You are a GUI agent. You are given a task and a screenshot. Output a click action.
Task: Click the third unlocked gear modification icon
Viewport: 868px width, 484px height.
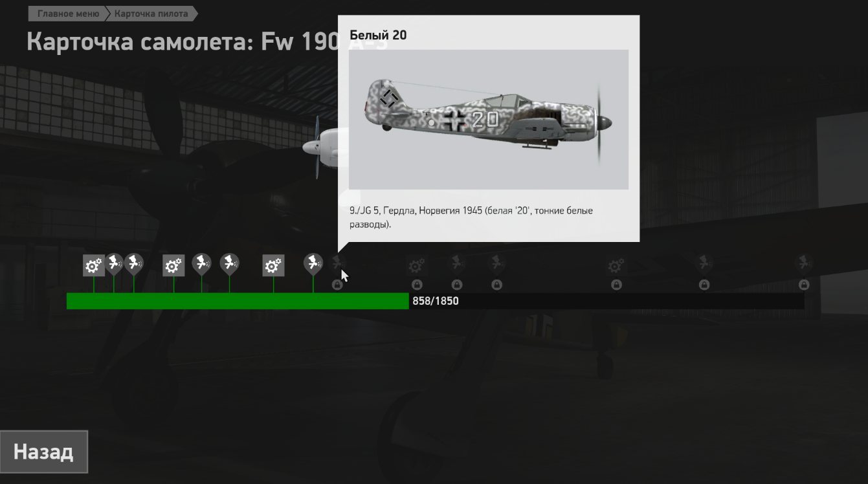[x=273, y=265]
